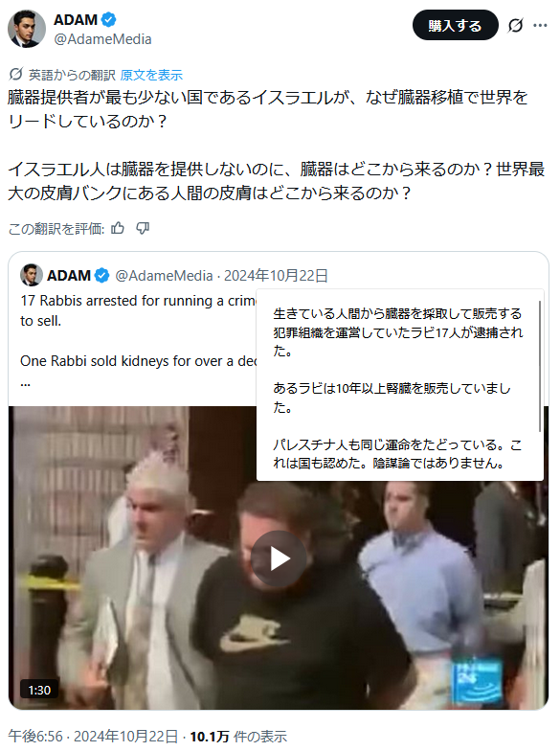560x751 pixels.
Task: Open the 午後6:56 timestamp link at the bottom
Action: pos(35,736)
